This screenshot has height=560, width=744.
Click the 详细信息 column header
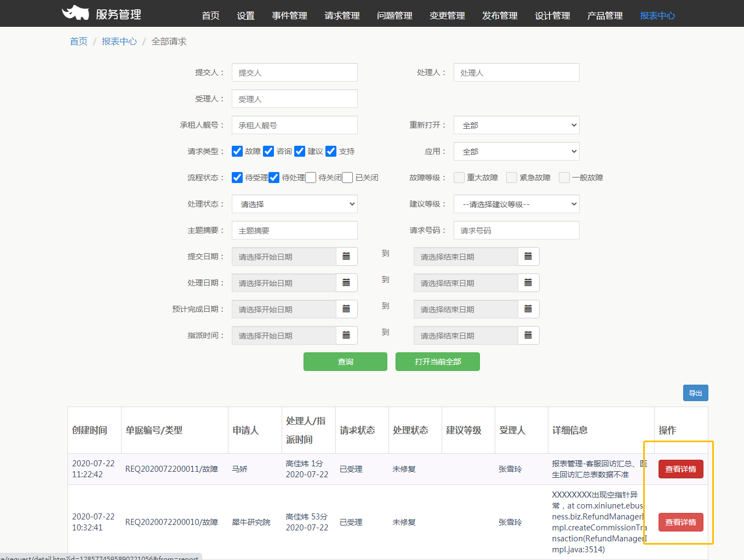click(570, 430)
